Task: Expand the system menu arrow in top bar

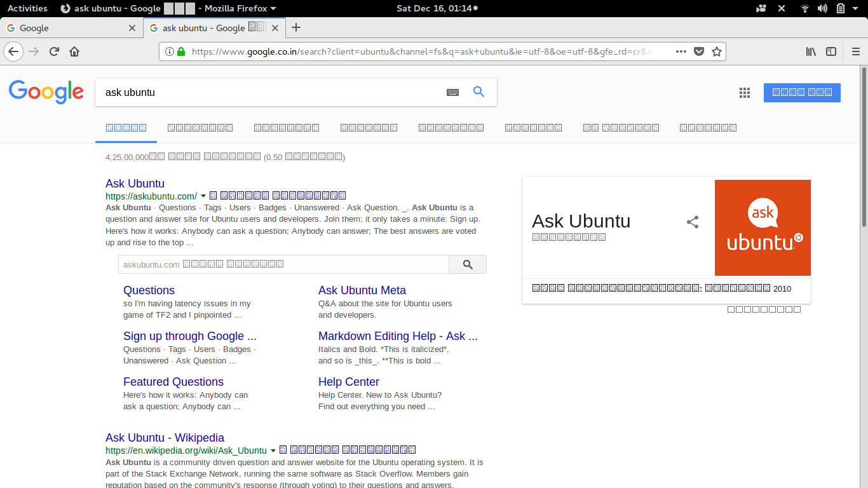Action: pyautogui.click(x=857, y=8)
